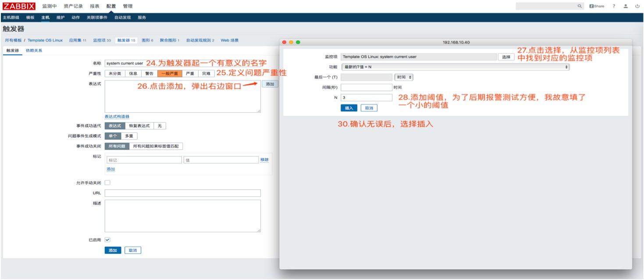Toggle the 允许手动关闭 checkbox

pyautogui.click(x=107, y=182)
